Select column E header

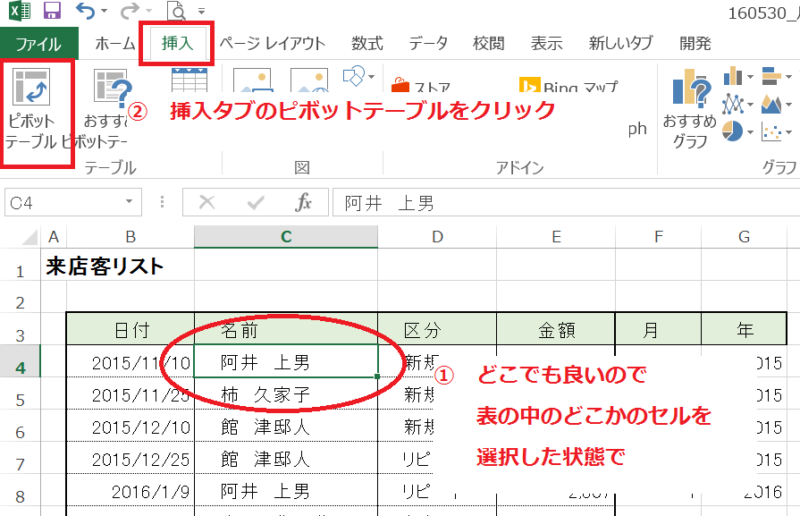[556, 237]
